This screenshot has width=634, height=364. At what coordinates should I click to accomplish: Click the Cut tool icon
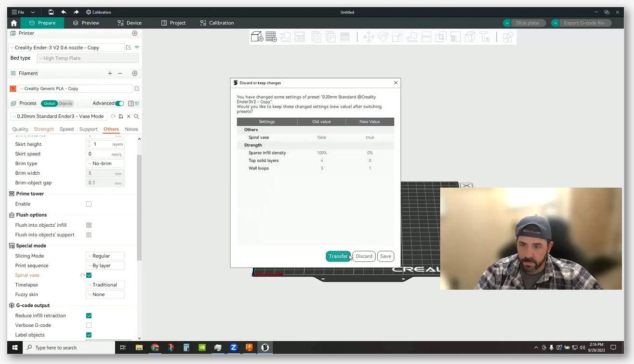[x=426, y=37]
